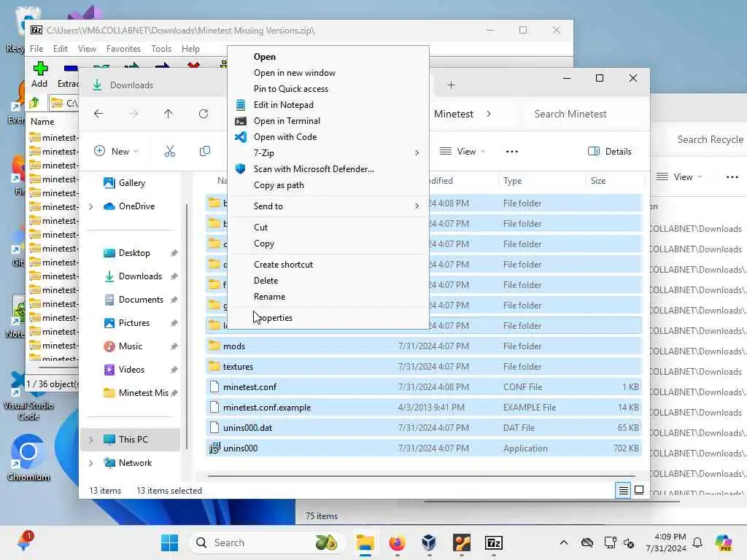Open View dropdown in Recycle Bin window
747x560 pixels.
[678, 177]
